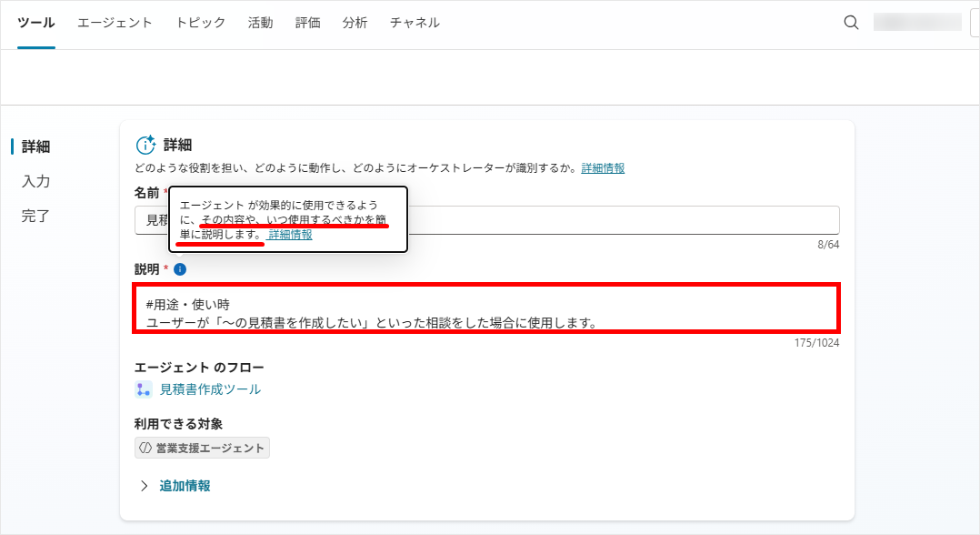Screen dimensions: 980x535
Task: Open the 見積書作成ツール flow link
Action: tap(210, 389)
